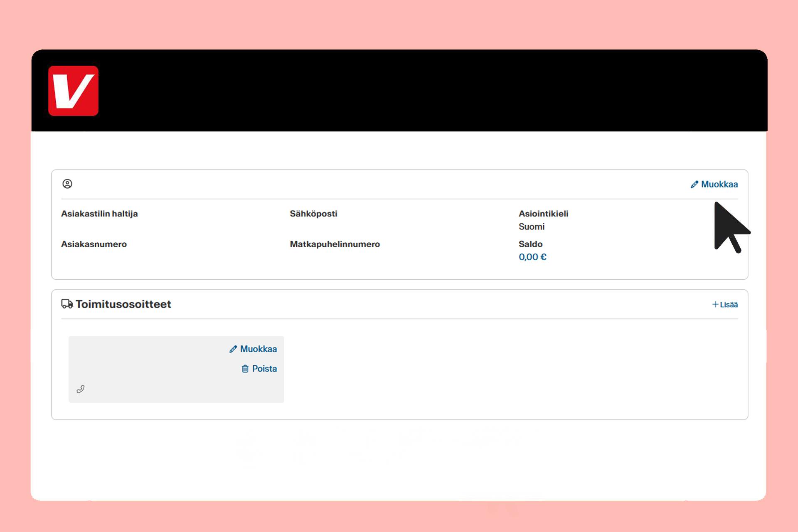Select the Asiointikieli label
The image size is (798, 532).
543,214
